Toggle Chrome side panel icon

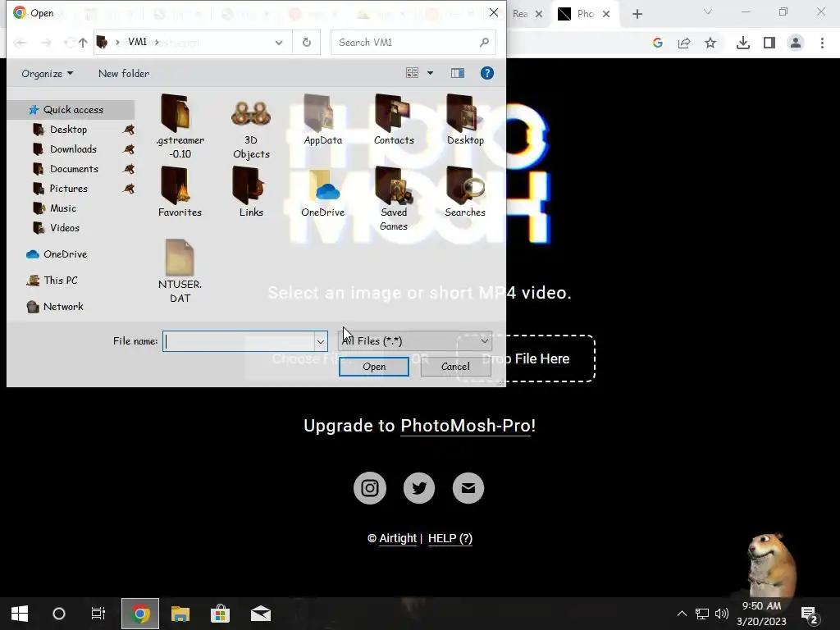click(x=769, y=43)
